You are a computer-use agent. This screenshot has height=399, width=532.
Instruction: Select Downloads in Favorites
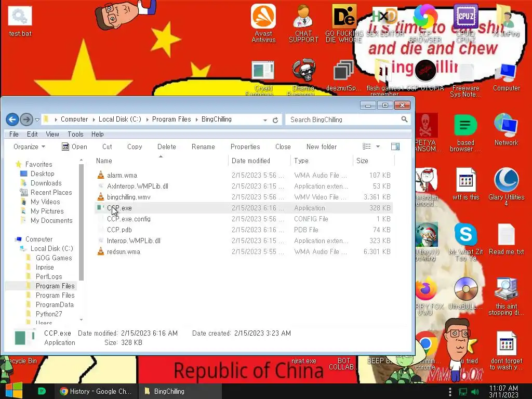tap(46, 183)
